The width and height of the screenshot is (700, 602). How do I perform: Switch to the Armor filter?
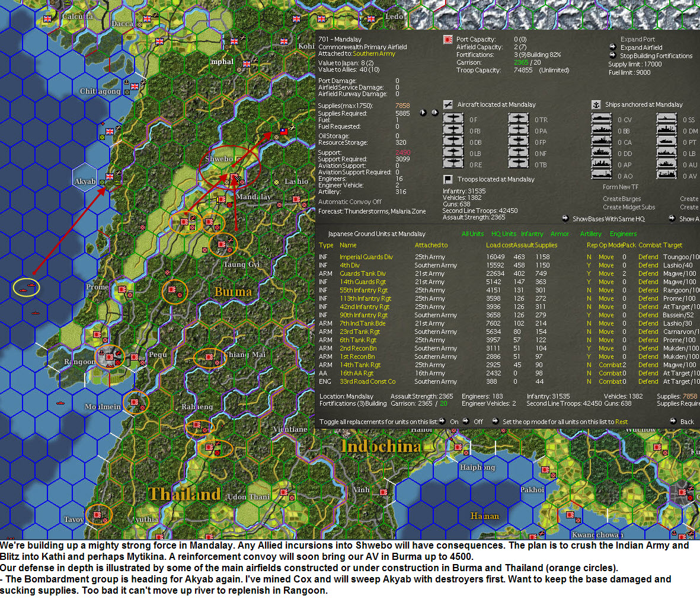[560, 234]
